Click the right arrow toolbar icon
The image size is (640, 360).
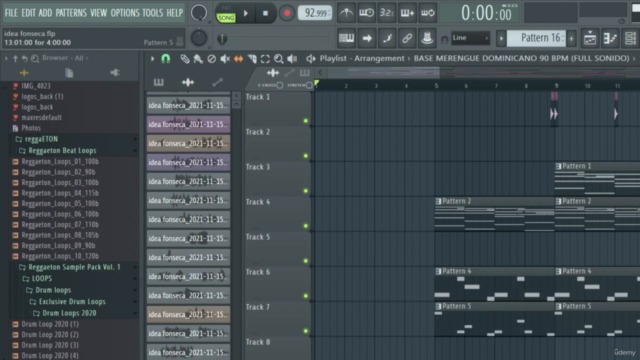[x=367, y=38]
